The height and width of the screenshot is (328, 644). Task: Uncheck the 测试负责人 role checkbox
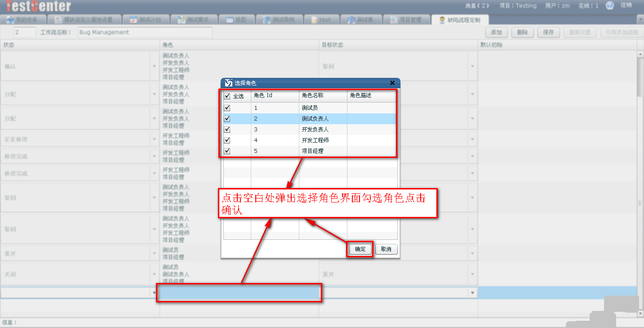coord(227,119)
